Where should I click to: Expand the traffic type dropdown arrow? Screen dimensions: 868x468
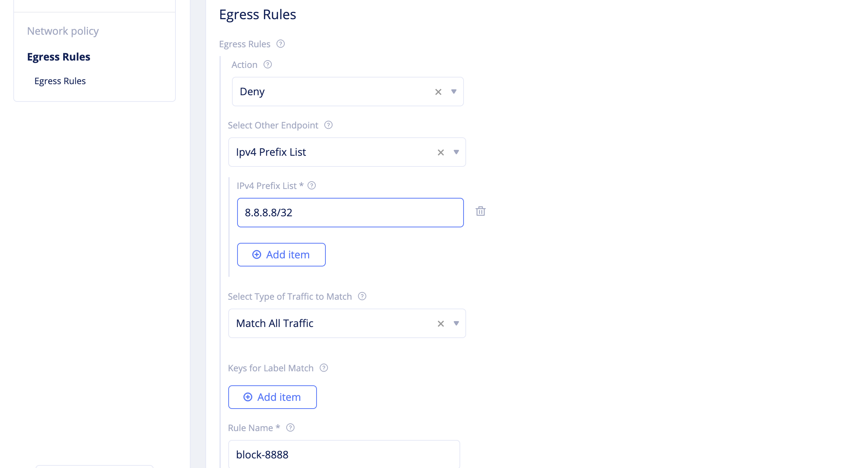tap(456, 323)
